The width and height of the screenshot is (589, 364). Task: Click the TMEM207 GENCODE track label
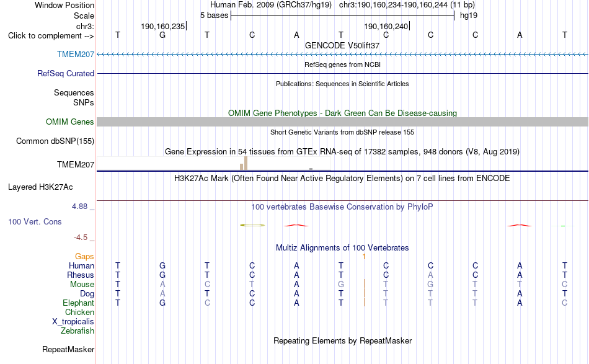tap(76, 54)
